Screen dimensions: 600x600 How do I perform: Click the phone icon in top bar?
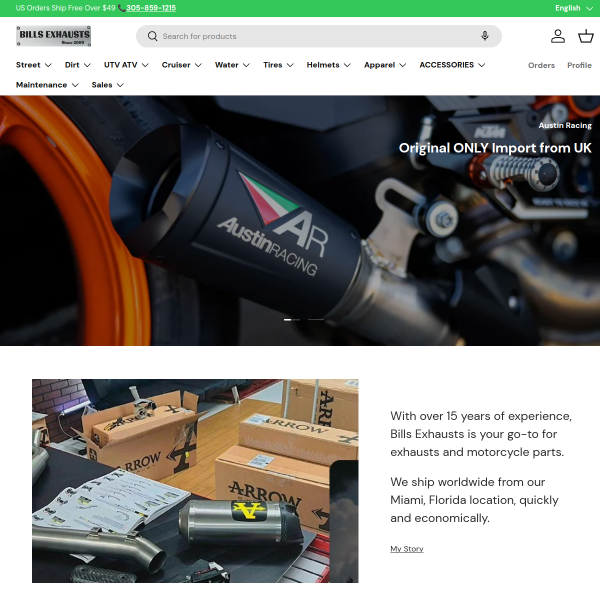(x=122, y=8)
